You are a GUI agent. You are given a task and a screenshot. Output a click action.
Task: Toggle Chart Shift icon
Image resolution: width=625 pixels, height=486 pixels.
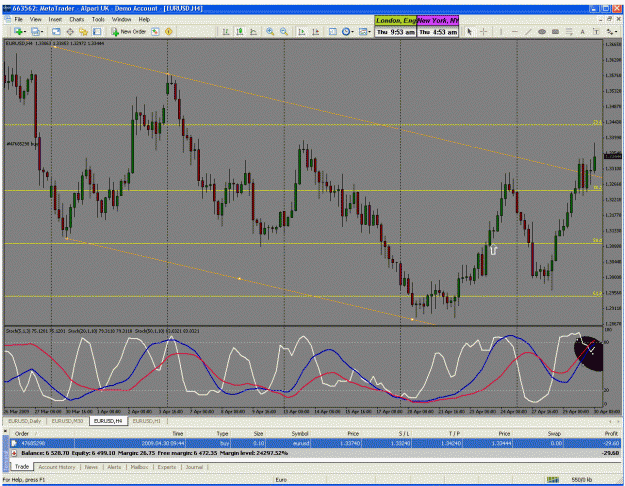point(315,31)
